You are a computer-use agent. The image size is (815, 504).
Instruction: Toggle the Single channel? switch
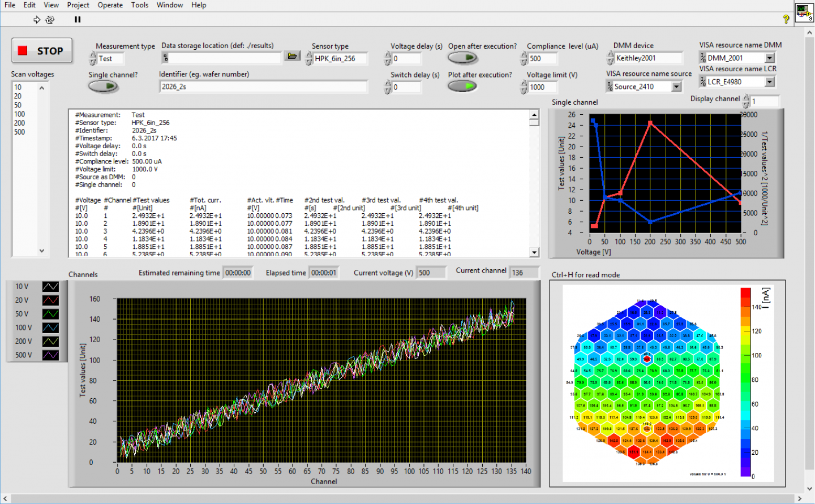[103, 87]
